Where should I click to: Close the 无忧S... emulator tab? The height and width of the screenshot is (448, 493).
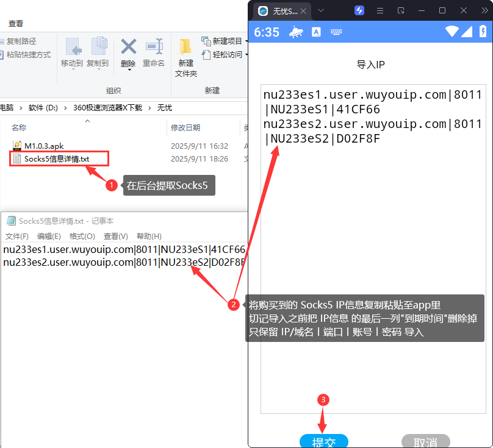tap(303, 10)
